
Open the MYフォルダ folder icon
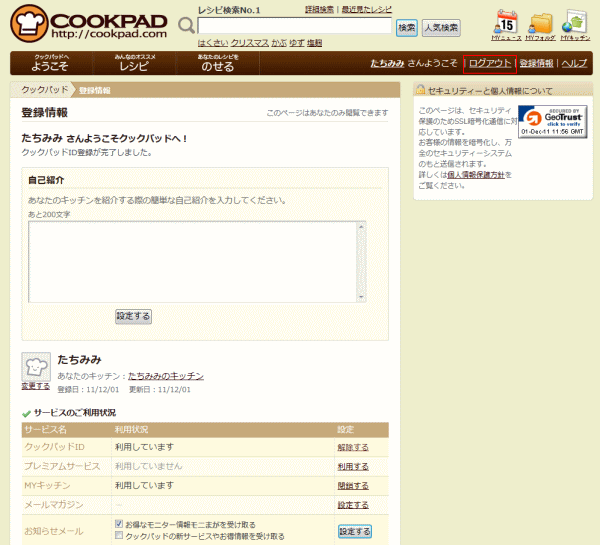click(541, 22)
